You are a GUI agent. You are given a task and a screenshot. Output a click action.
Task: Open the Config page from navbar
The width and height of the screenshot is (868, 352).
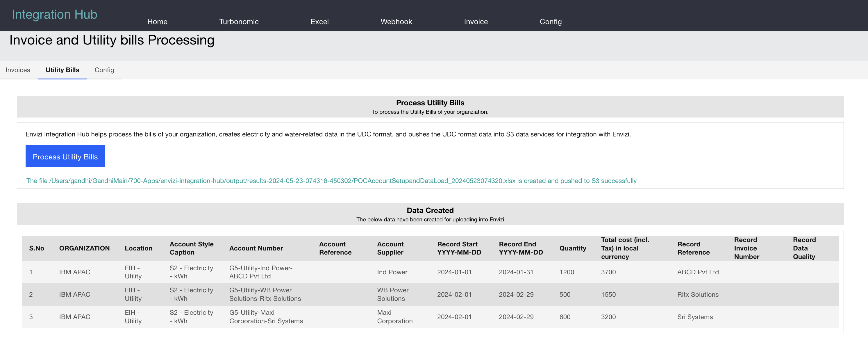point(551,22)
